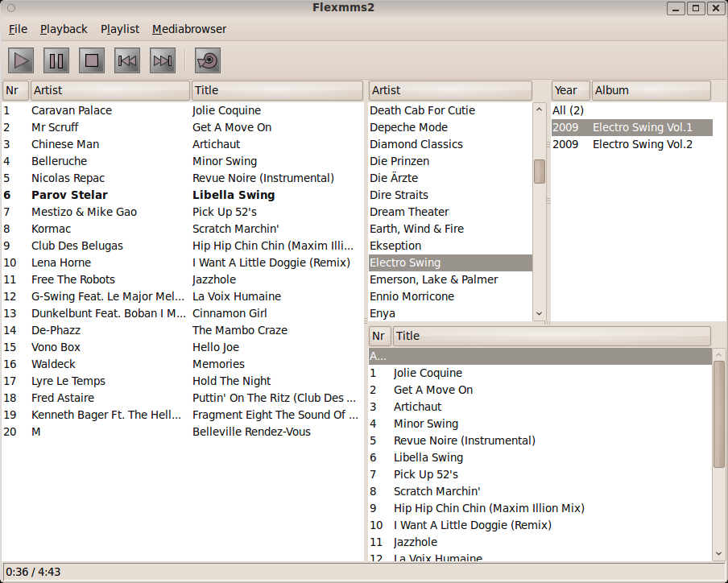The height and width of the screenshot is (583, 728).
Task: Click the track list scrollbar thumb
Action: (718, 414)
